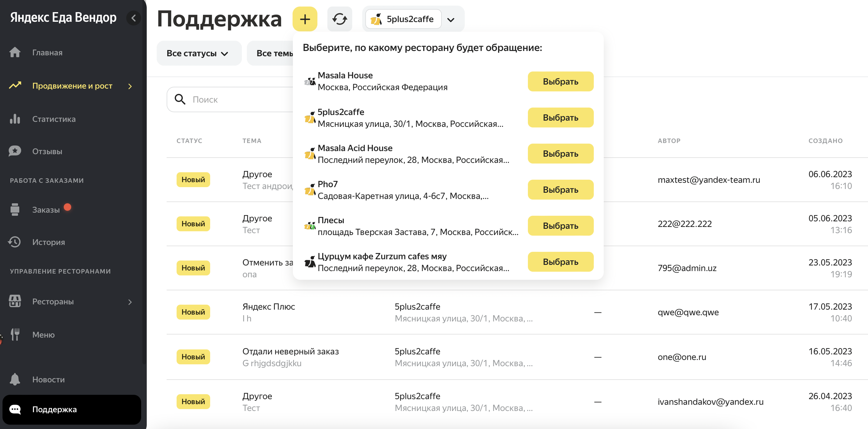Click the ТЕМА column header
This screenshot has height=429, width=868.
252,141
